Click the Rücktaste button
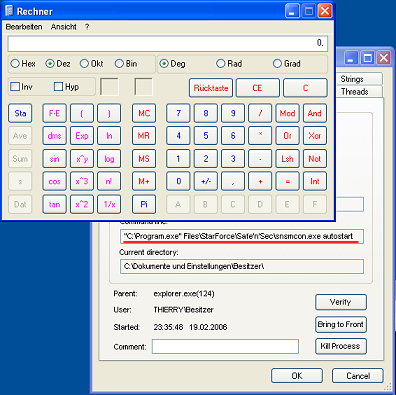The height and width of the screenshot is (395, 396). point(211,88)
